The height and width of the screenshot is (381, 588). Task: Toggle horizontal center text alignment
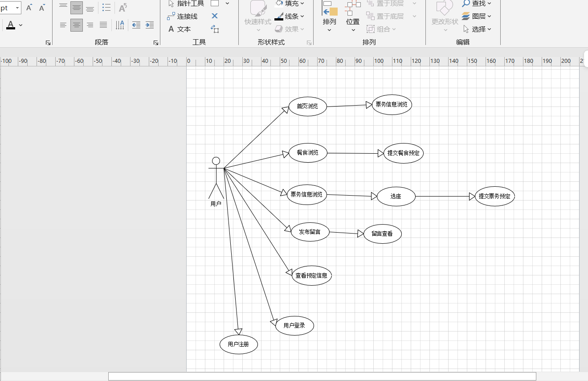[77, 25]
